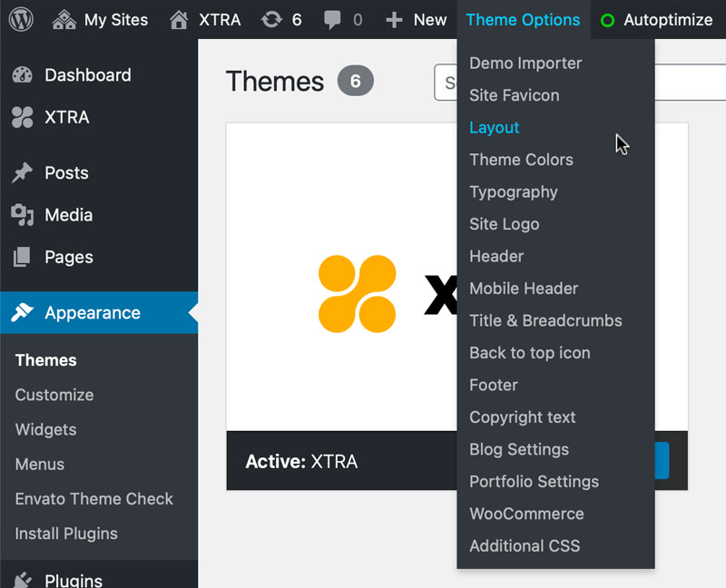Click the Media sidebar icon
726x588 pixels.
click(x=23, y=215)
